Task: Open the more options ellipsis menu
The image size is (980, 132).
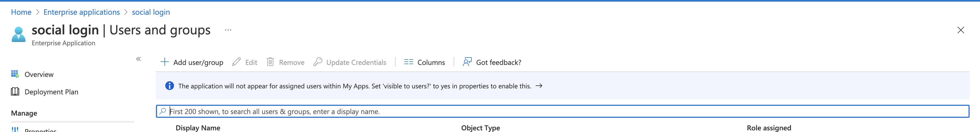Action: [228, 30]
